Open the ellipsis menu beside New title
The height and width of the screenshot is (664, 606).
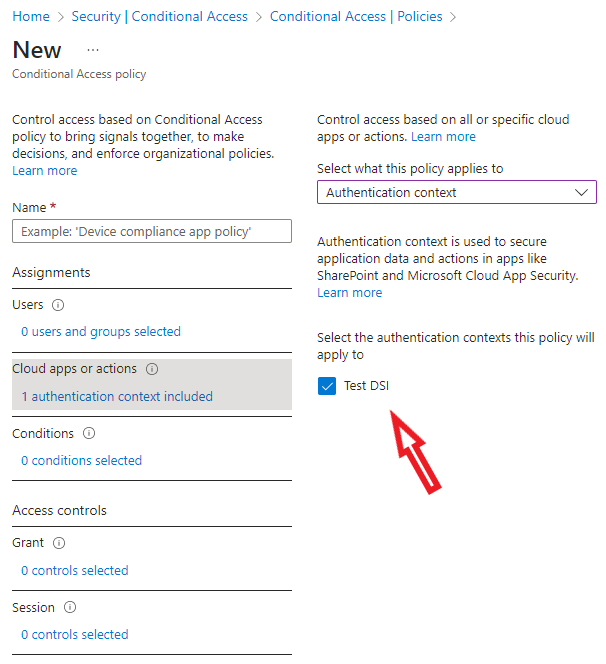click(93, 50)
